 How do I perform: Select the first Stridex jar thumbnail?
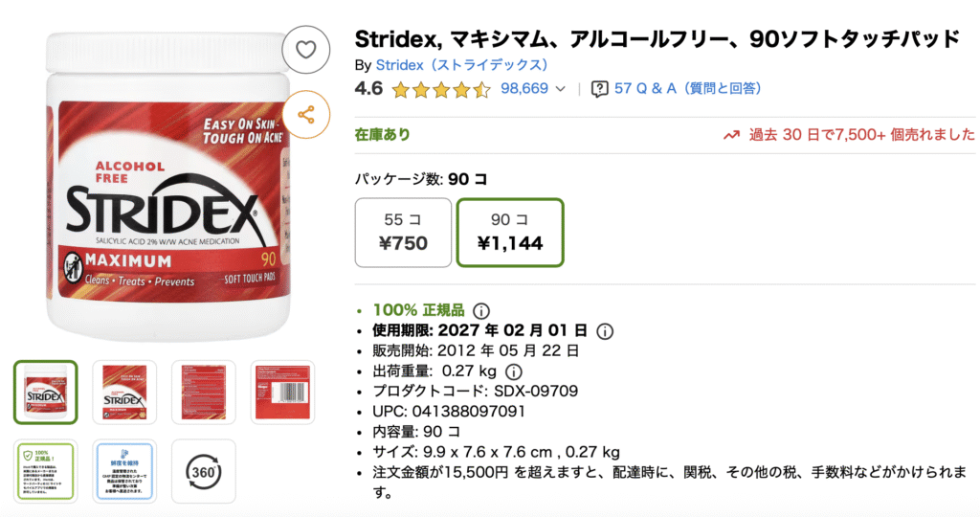point(45,392)
